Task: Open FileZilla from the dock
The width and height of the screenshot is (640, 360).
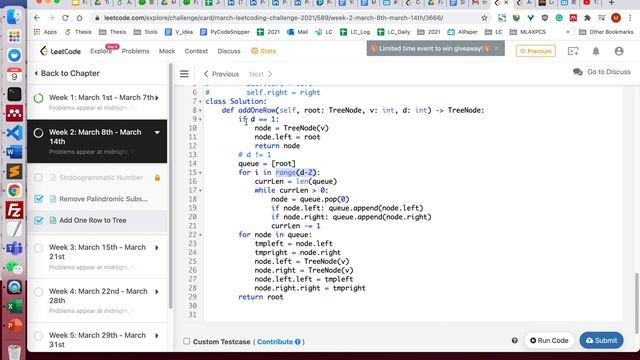Action: [x=14, y=210]
